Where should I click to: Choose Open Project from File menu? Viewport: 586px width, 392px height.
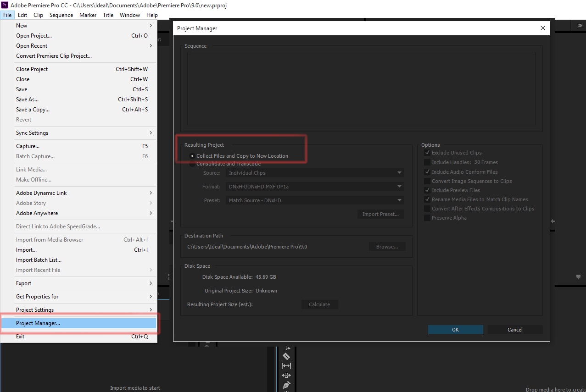coord(79,36)
